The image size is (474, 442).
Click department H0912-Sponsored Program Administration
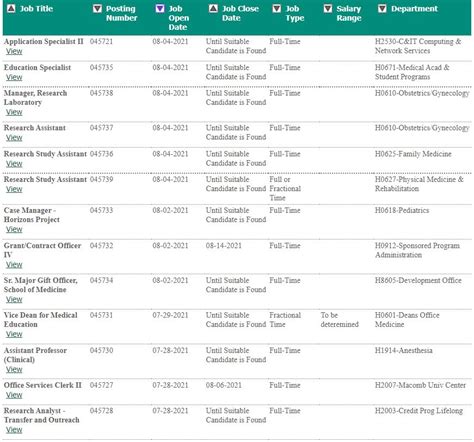point(417,250)
